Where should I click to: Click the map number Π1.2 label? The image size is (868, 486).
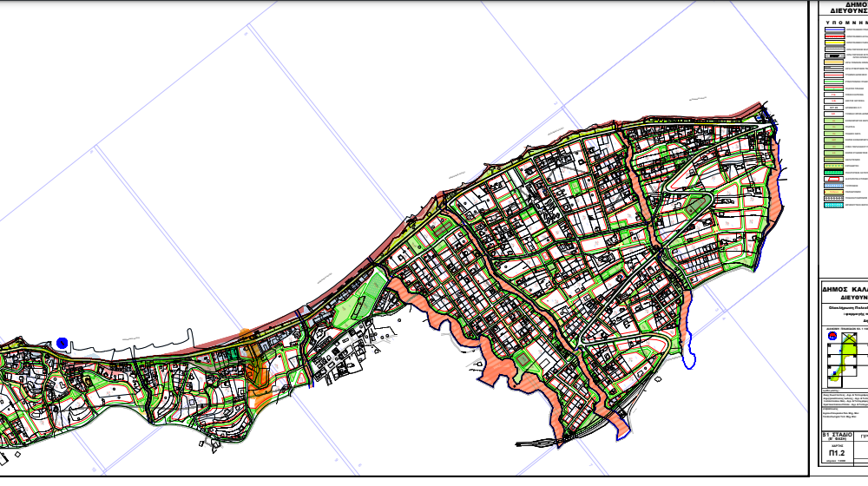tap(837, 453)
